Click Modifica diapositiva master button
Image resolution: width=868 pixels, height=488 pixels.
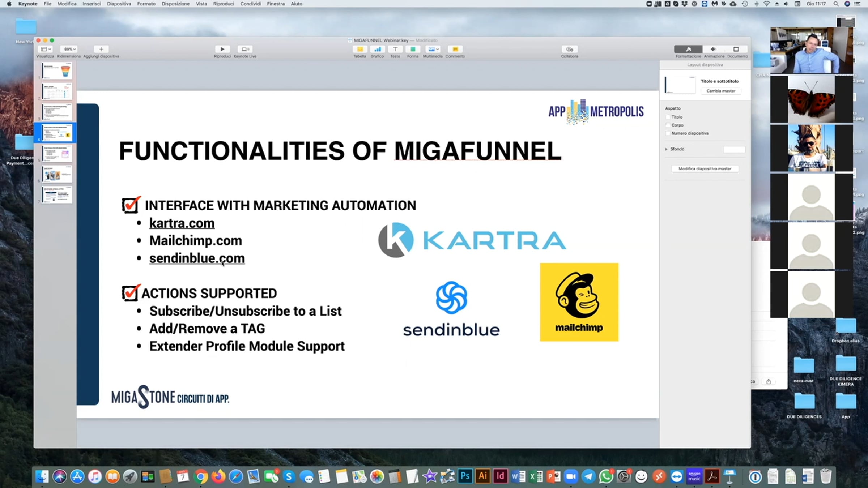click(705, 169)
